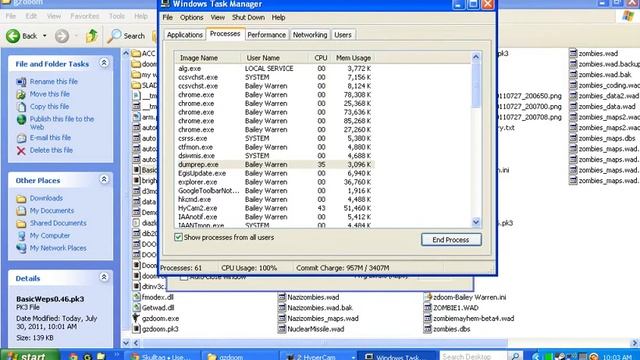Open the gzdoom taskbar button

point(241,357)
